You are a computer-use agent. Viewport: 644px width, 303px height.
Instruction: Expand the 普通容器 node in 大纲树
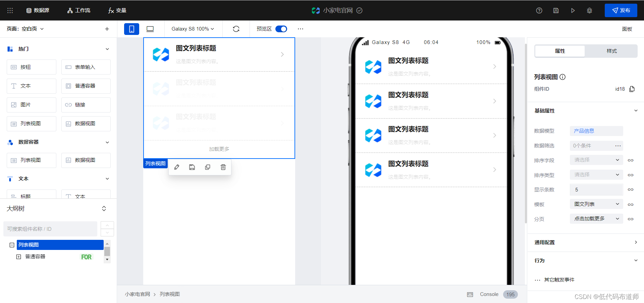click(18, 256)
